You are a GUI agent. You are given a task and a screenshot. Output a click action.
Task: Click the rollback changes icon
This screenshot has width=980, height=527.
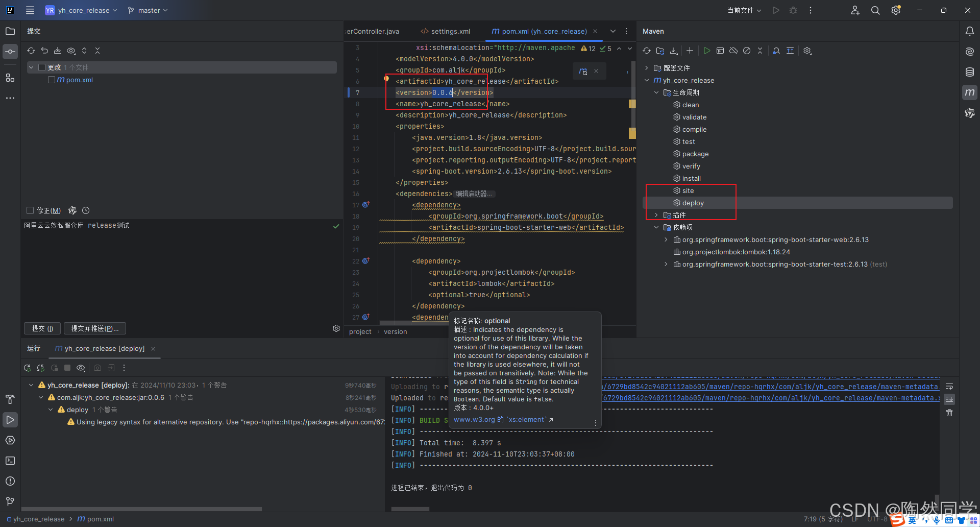click(44, 51)
